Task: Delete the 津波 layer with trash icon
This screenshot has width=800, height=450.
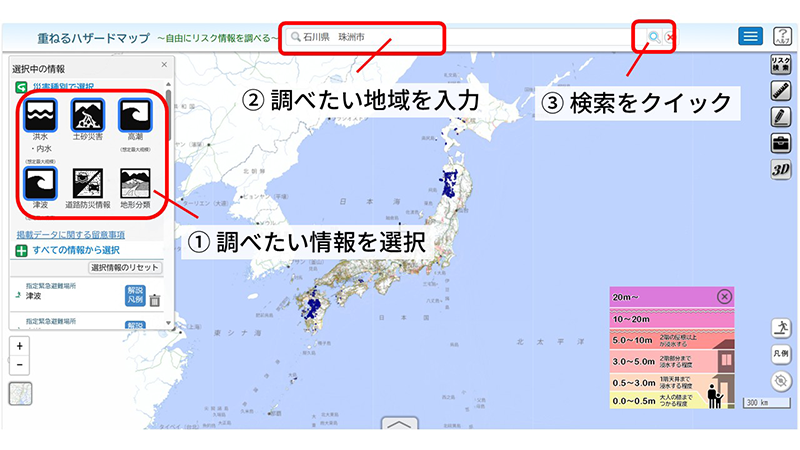Action: [x=155, y=300]
